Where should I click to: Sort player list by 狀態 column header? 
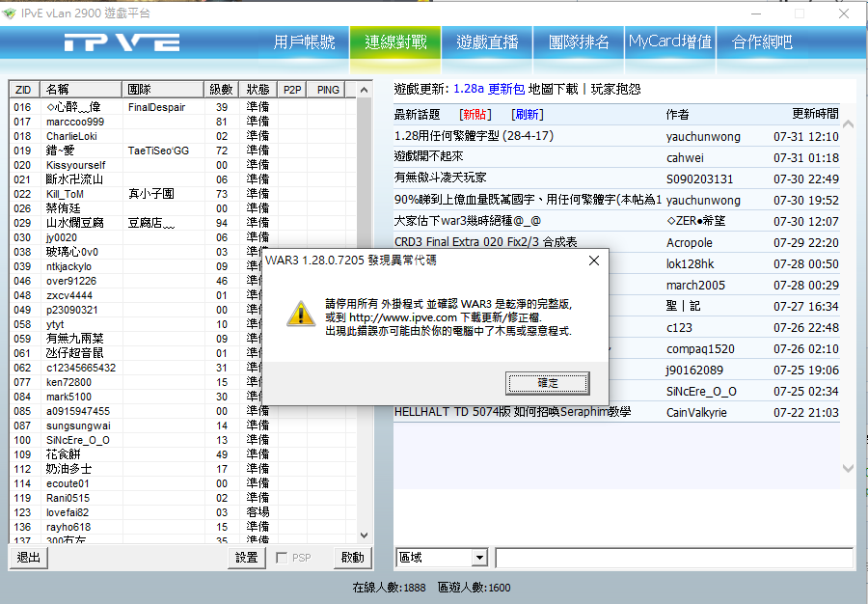[x=258, y=90]
